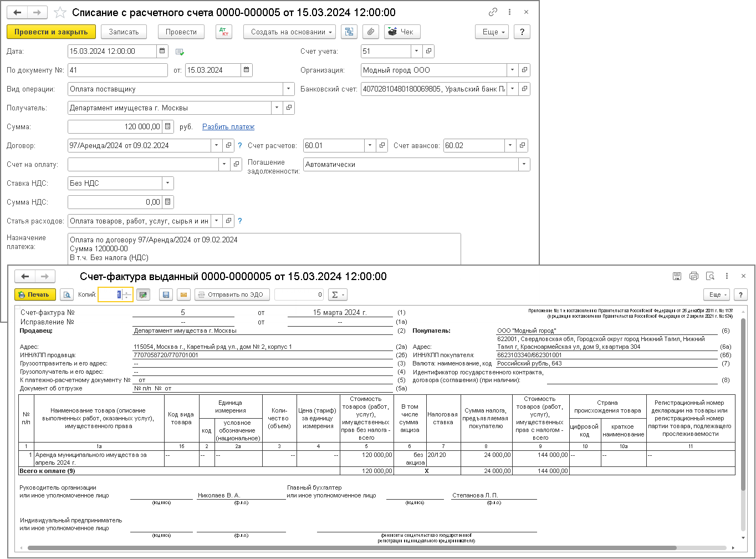The height and width of the screenshot is (559, 756).
Task: Expand the Счет учета dropdown
Action: [417, 52]
